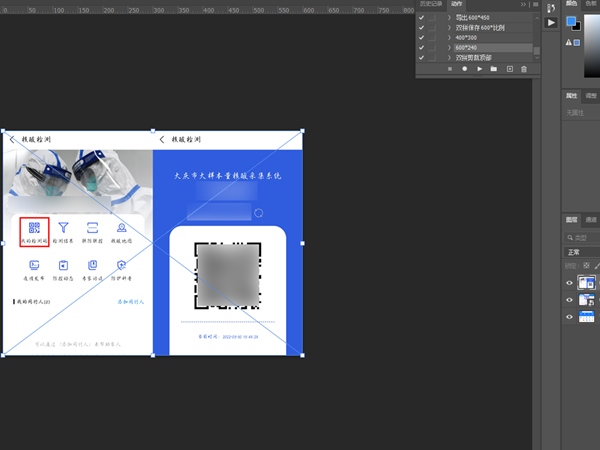Click the stop recording button in Actions panel

pos(450,69)
